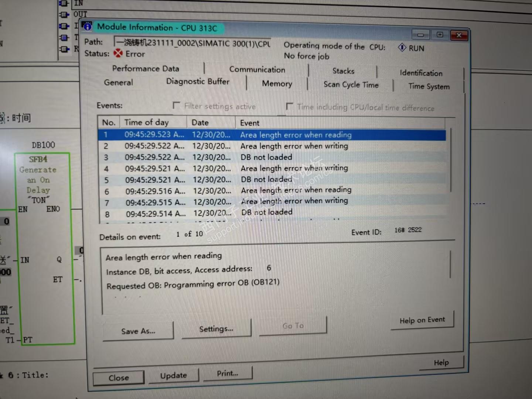
Task: Click the Date column header
Action: pyautogui.click(x=211, y=123)
